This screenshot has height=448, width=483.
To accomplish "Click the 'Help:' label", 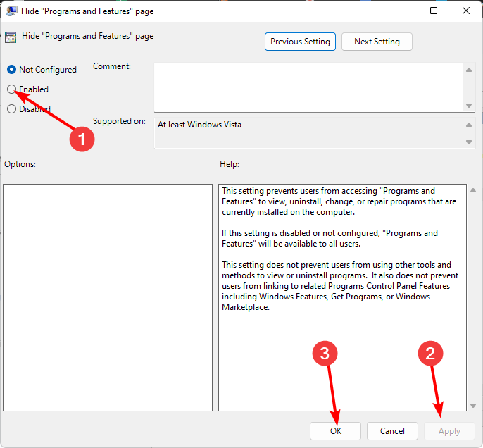I will [230, 164].
